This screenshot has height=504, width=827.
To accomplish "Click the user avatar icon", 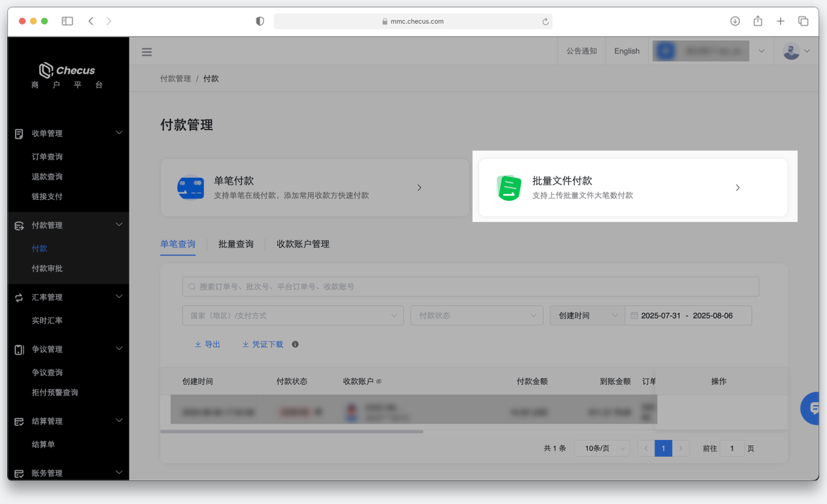I will [791, 51].
